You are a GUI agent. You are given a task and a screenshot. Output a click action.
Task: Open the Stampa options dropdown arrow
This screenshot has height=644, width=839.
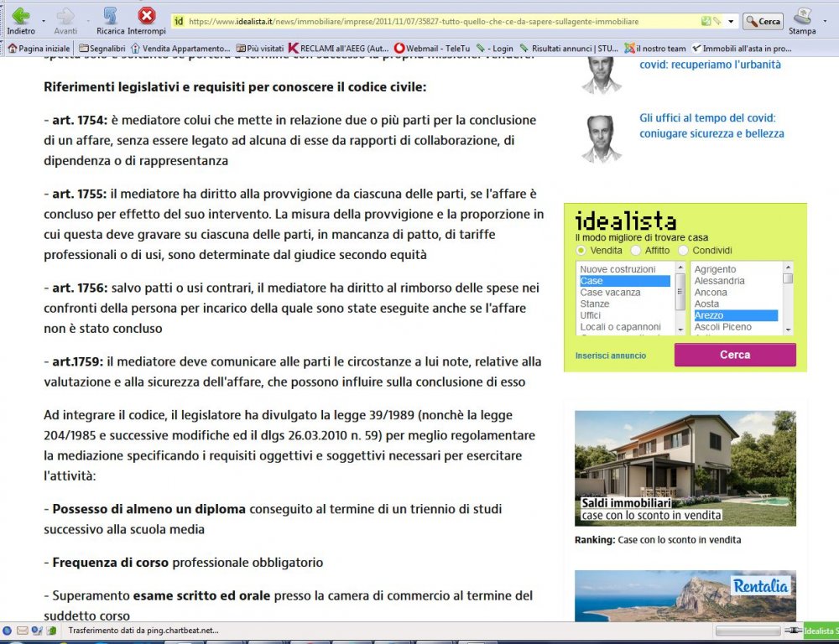click(x=825, y=22)
